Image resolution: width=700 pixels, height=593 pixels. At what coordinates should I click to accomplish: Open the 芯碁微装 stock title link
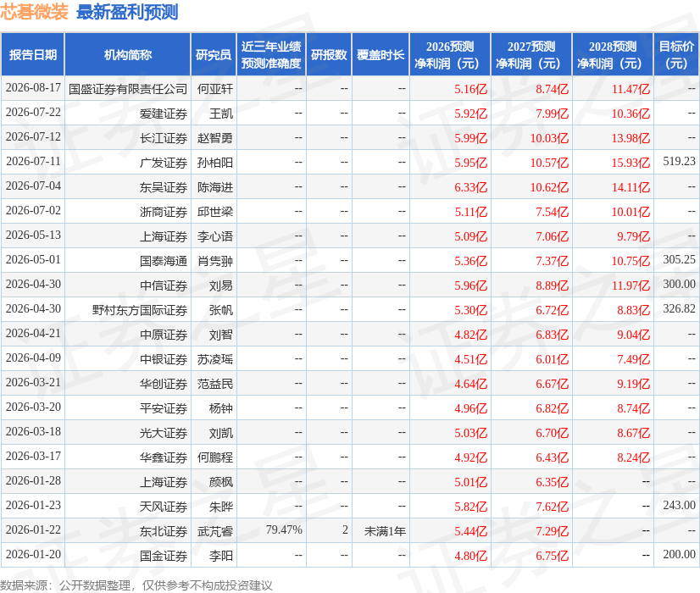pyautogui.click(x=35, y=12)
